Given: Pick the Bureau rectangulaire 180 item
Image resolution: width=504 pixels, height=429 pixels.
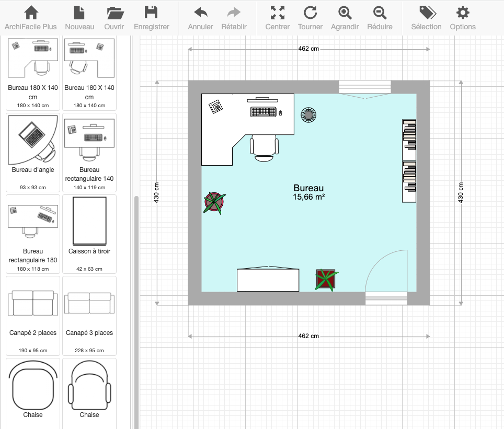Looking at the screenshot, I should [33, 221].
